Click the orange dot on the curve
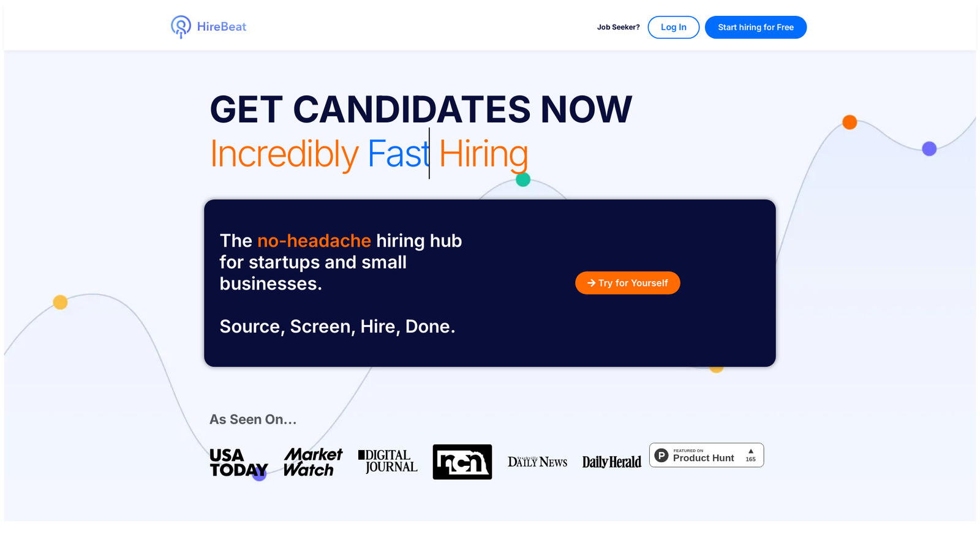 pos(850,122)
